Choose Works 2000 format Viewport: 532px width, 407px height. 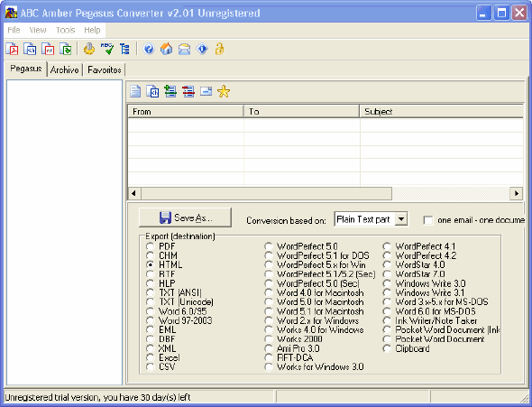point(269,338)
